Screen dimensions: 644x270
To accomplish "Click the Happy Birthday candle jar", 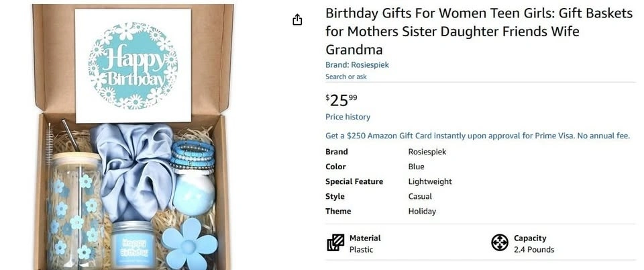I will 132,241.
